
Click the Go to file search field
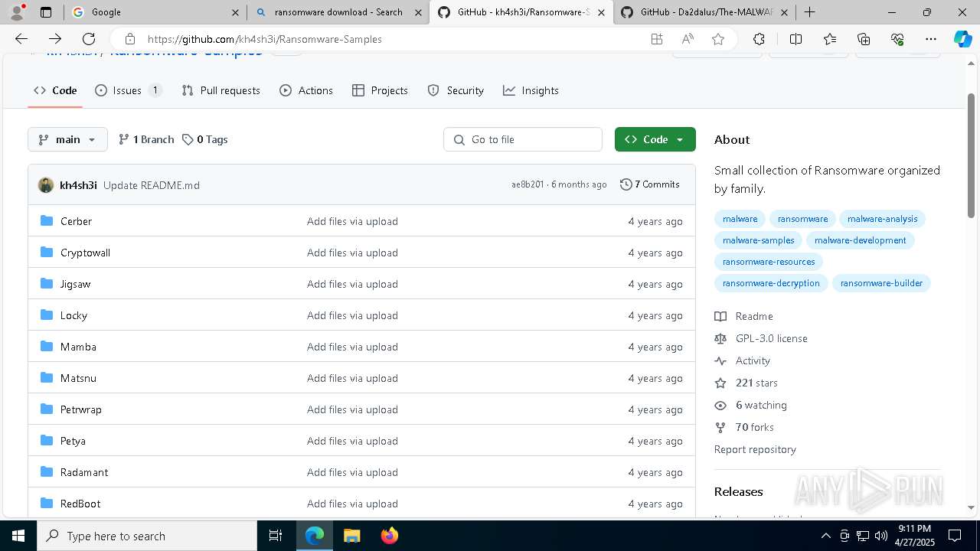click(523, 139)
